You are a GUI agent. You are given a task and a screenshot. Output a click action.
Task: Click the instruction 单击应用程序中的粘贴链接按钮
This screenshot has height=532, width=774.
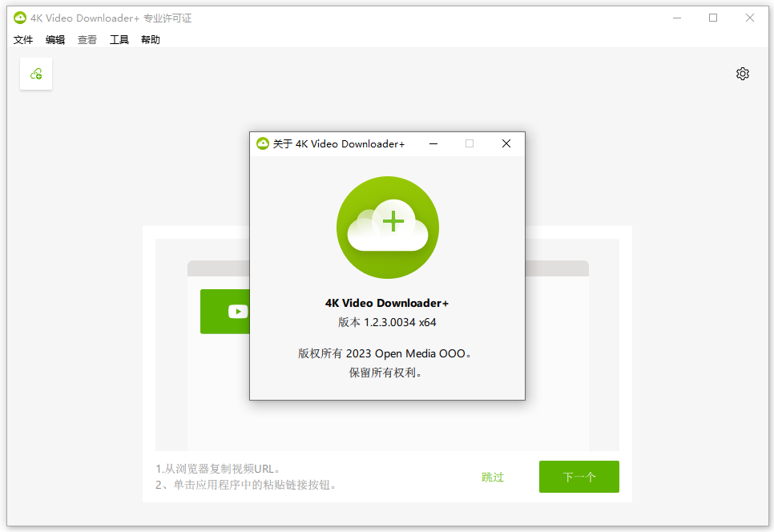click(246, 485)
